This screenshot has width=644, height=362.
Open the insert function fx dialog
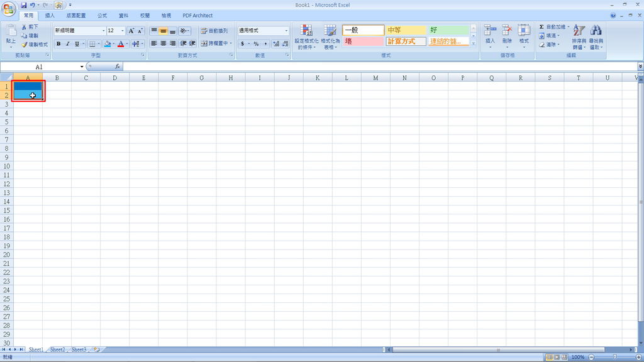[x=118, y=67]
